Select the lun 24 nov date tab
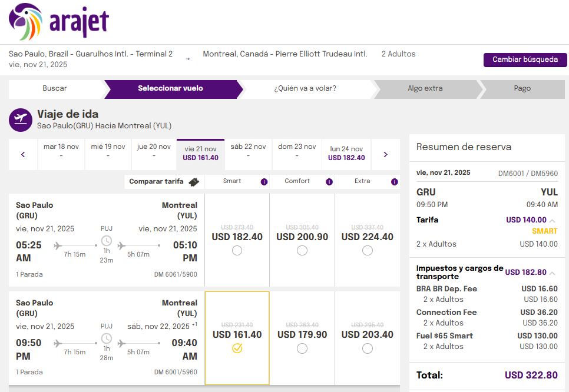This screenshot has width=569, height=392. 346,154
